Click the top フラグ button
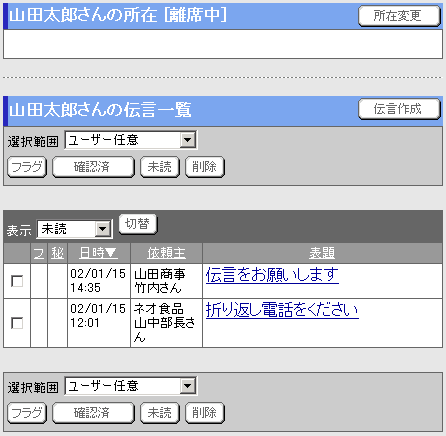This screenshot has height=436, width=446. pyautogui.click(x=27, y=167)
